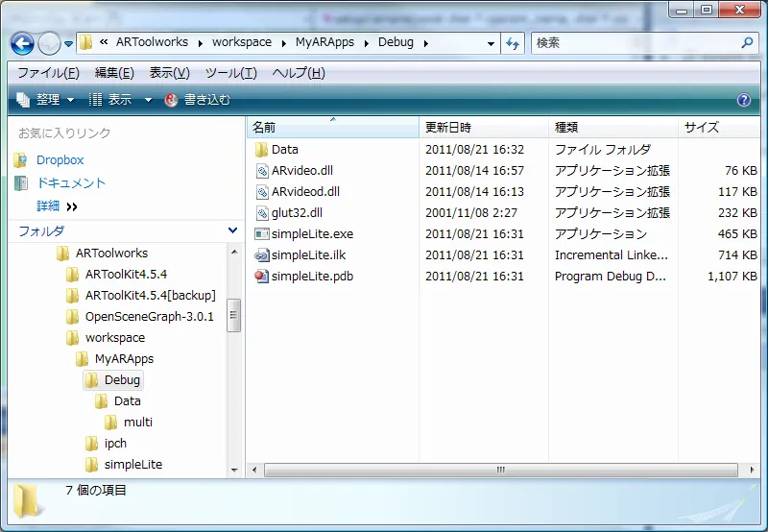Open the 整理 organize toolbar menu
Viewport: 768px width, 532px height.
[45, 100]
